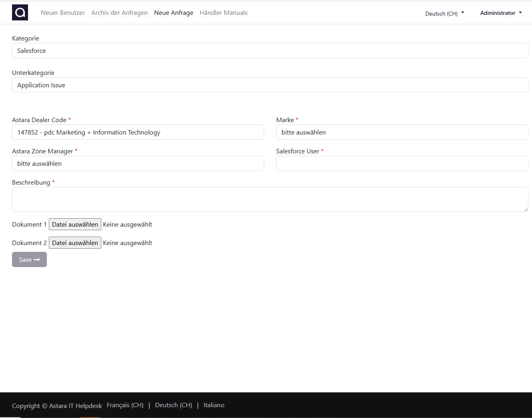Open the Neuer Benutzer page
The width and height of the screenshot is (532, 418).
pyautogui.click(x=63, y=13)
